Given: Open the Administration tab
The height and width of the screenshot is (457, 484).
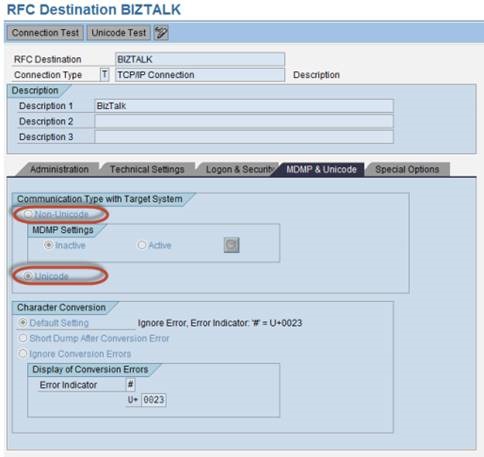Looking at the screenshot, I should (59, 169).
